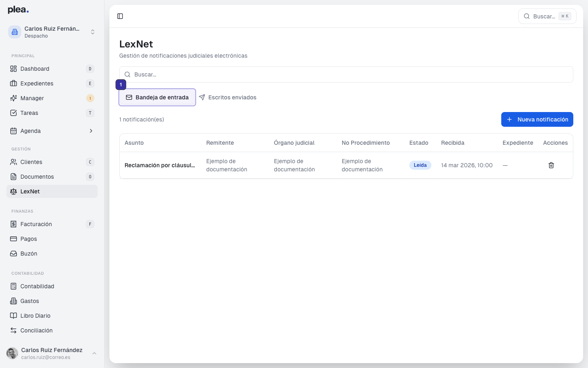Image resolution: width=588 pixels, height=368 pixels.
Task: Open the Dashboard from the sidebar
Action: (35, 69)
